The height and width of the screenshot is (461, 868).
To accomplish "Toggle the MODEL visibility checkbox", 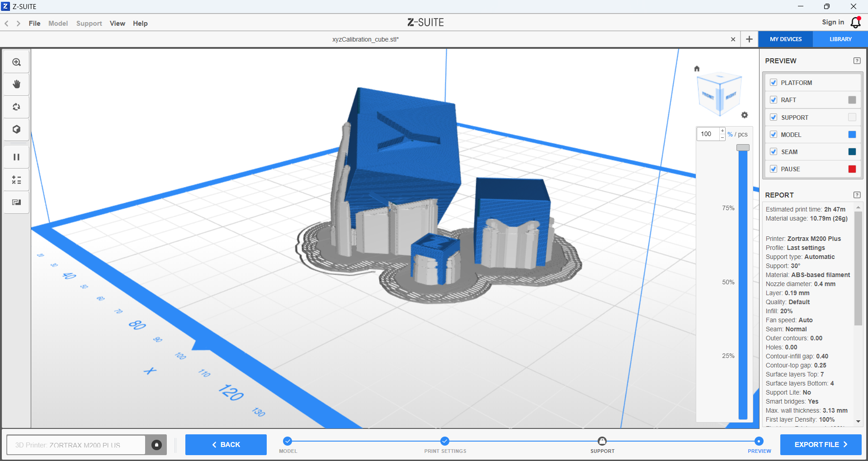I will pyautogui.click(x=774, y=135).
